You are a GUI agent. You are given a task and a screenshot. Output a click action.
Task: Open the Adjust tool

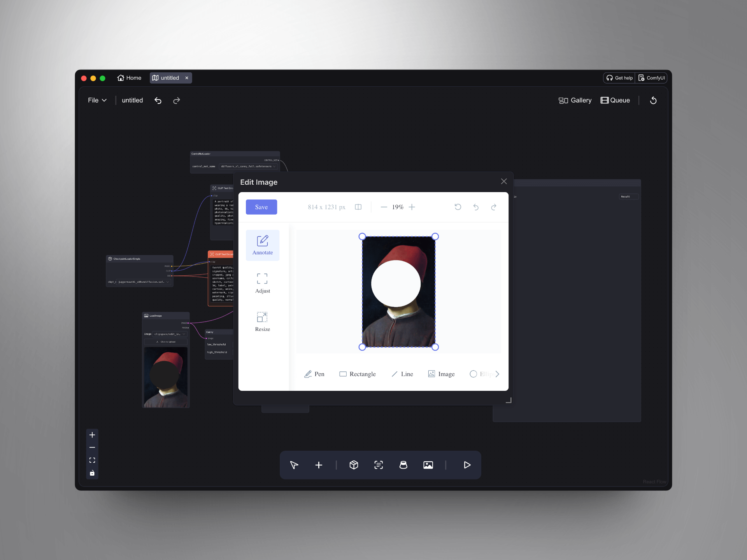pyautogui.click(x=263, y=283)
